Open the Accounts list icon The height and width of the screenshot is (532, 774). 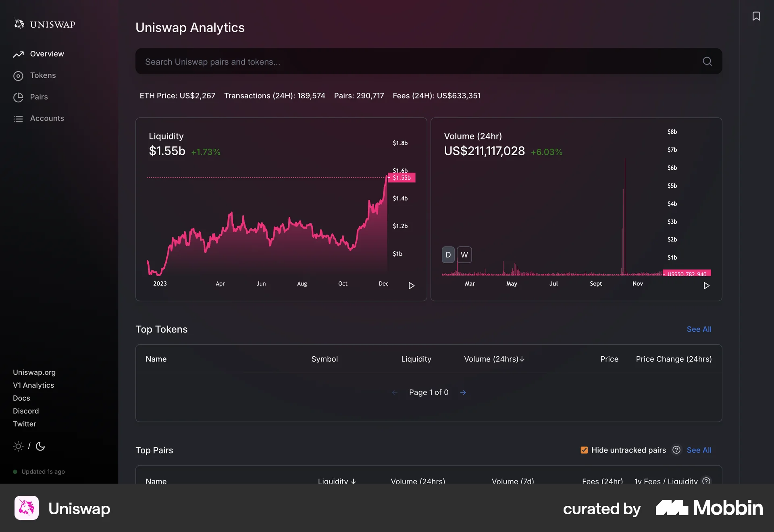pyautogui.click(x=18, y=118)
